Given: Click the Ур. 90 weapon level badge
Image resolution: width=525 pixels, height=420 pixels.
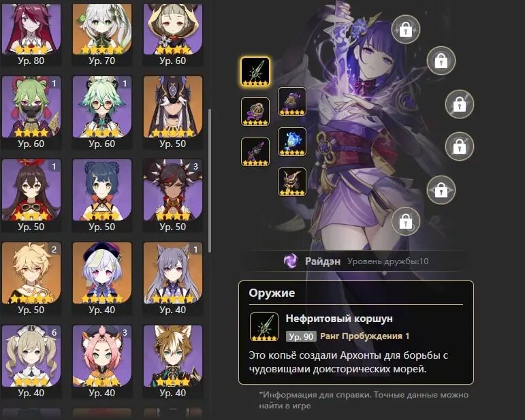Looking at the screenshot, I should [301, 336].
